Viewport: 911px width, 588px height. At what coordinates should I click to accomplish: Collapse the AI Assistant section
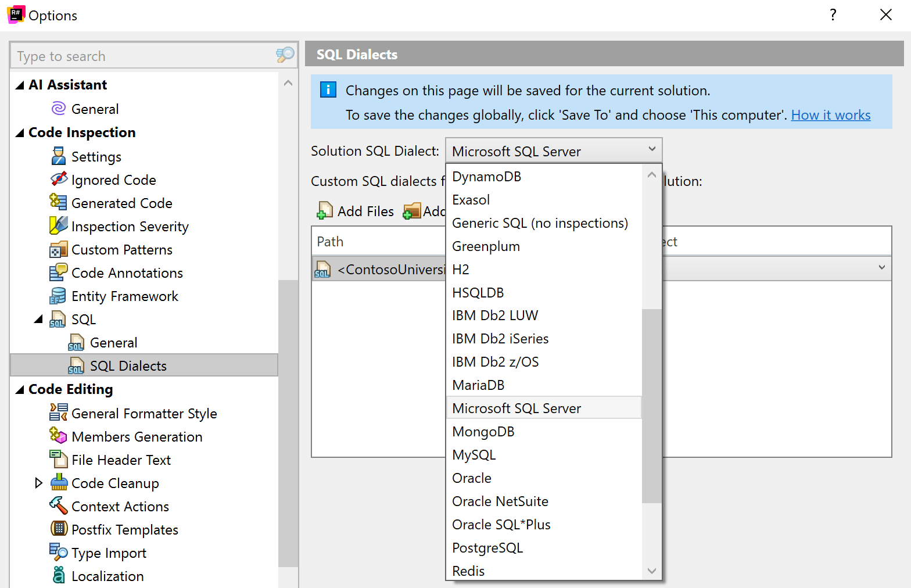click(x=20, y=85)
